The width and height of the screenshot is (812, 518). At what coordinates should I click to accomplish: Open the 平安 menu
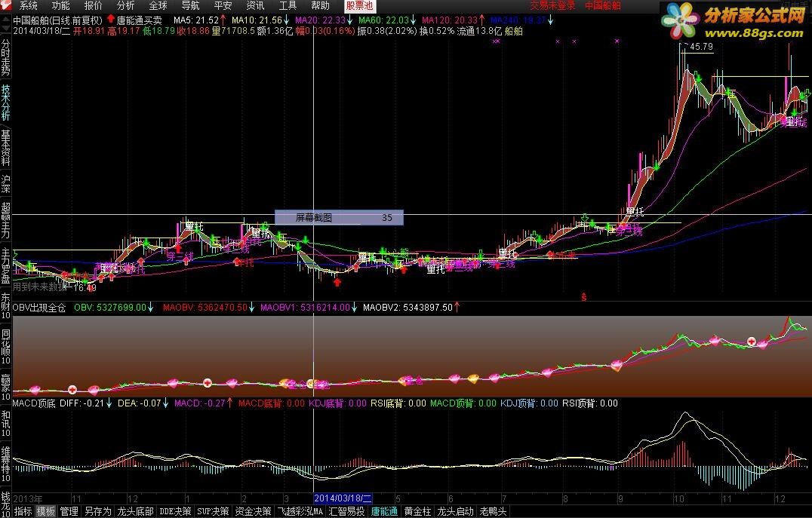(223, 6)
